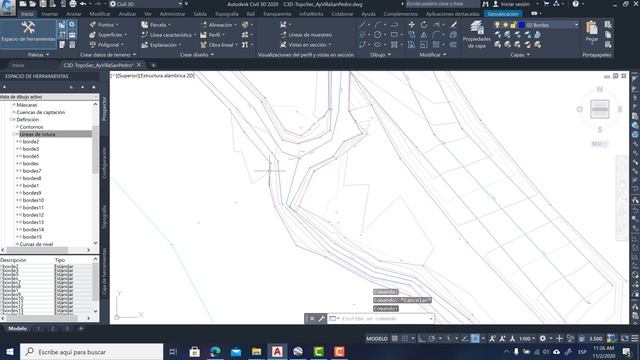640x360 pixels.
Task: Click the Undo arrow in quick access toolbar
Action: [x=83, y=4]
